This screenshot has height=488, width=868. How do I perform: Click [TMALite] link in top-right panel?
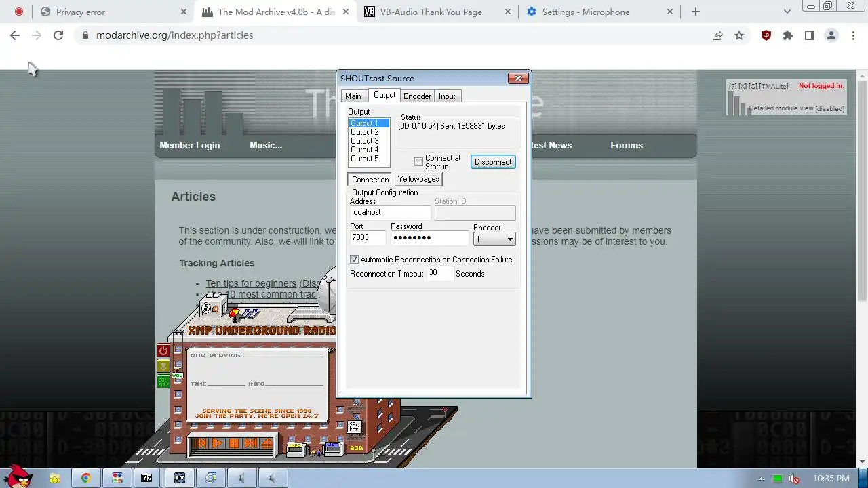(774, 87)
